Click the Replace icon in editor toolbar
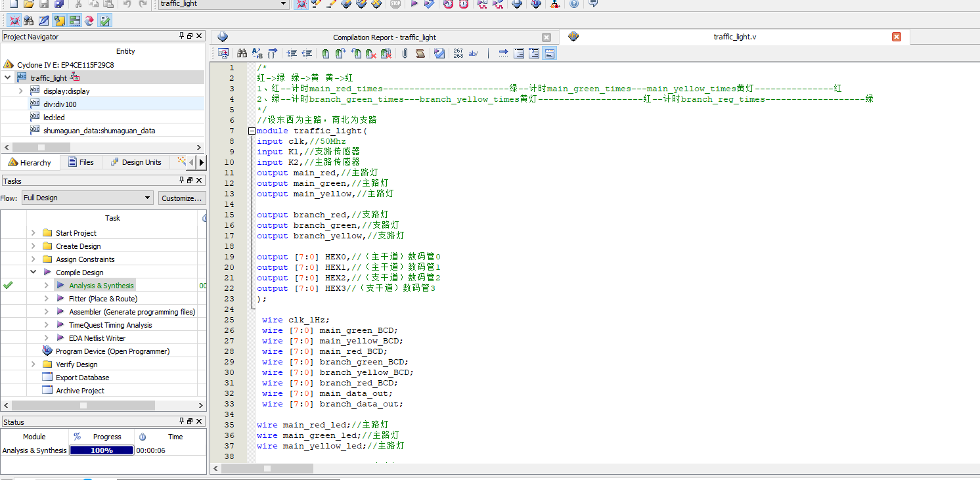Image resolution: width=980 pixels, height=480 pixels. tap(257, 53)
